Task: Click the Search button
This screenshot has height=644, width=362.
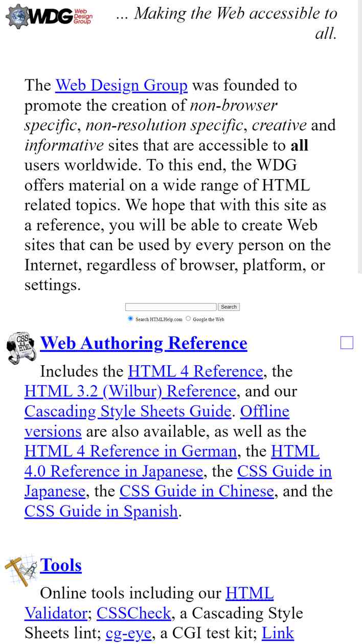Action: click(x=229, y=307)
